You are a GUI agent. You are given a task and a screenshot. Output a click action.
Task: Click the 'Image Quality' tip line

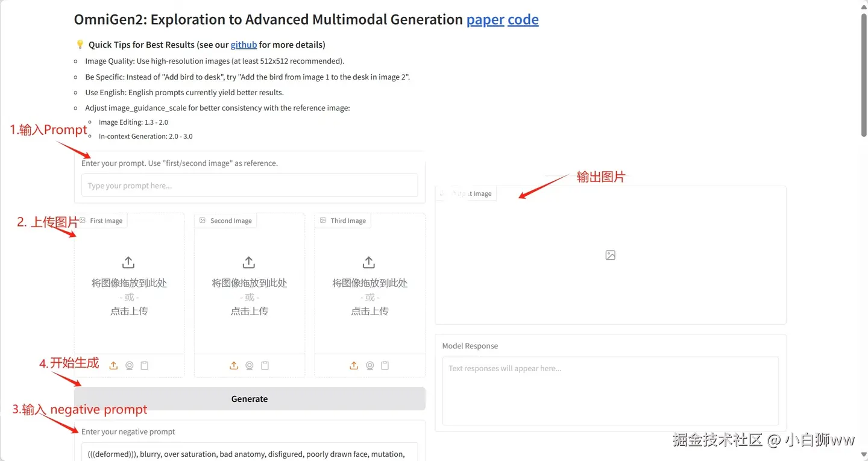[215, 61]
